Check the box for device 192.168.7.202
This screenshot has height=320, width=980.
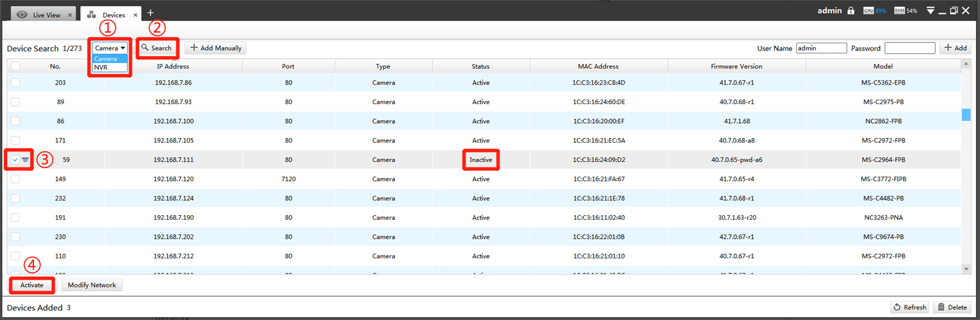pos(15,237)
